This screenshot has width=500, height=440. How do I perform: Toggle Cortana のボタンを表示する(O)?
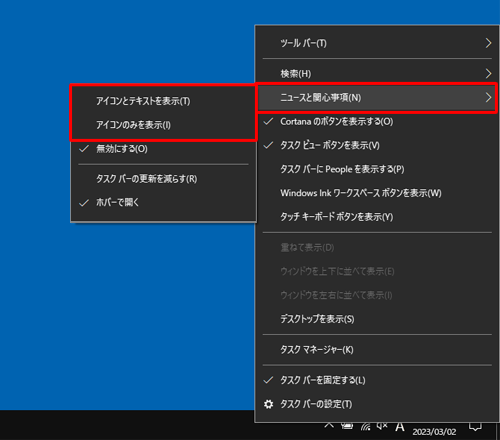point(377,122)
